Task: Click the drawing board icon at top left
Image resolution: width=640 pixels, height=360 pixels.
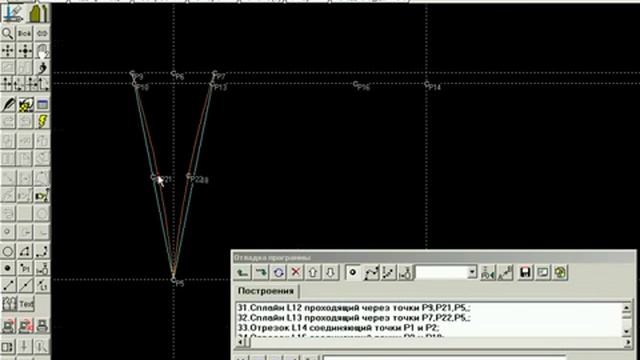Action: pos(13,13)
